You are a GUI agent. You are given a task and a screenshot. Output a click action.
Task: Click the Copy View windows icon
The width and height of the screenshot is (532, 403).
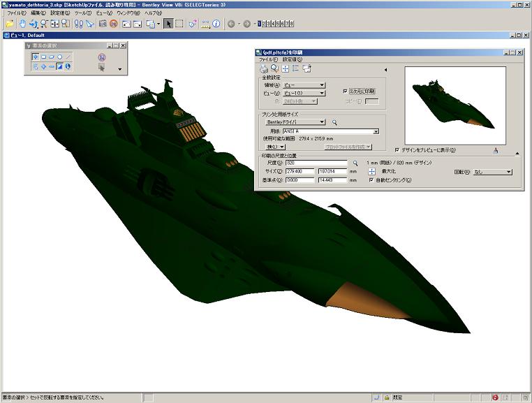150,24
